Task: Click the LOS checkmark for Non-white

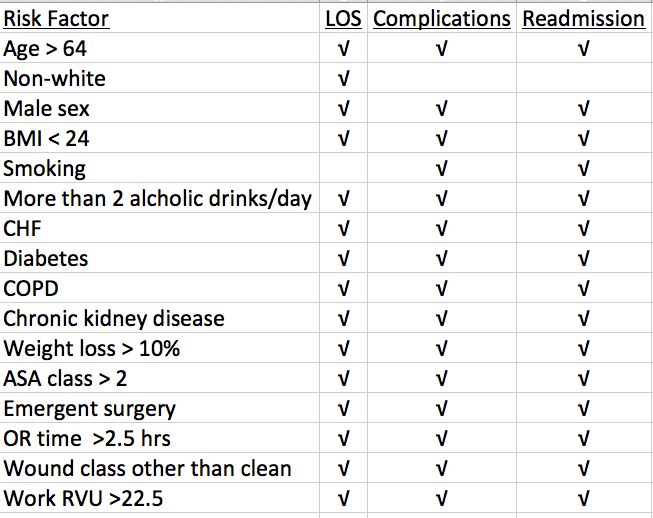Action: [343, 78]
